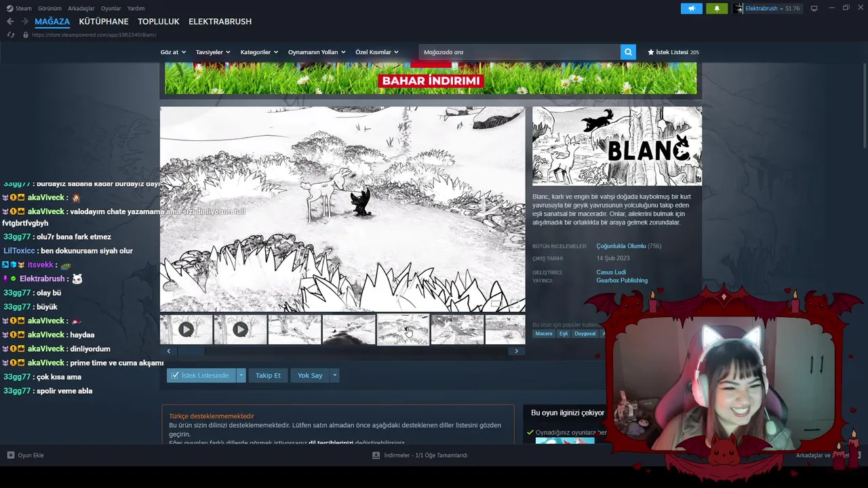Screen dimensions: 868x488
Task: Click the Oyun Ekle label
Action: 31,455
